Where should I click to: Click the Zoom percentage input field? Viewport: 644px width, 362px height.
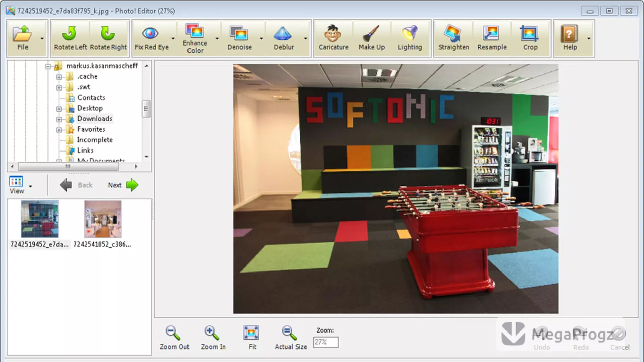tap(326, 342)
